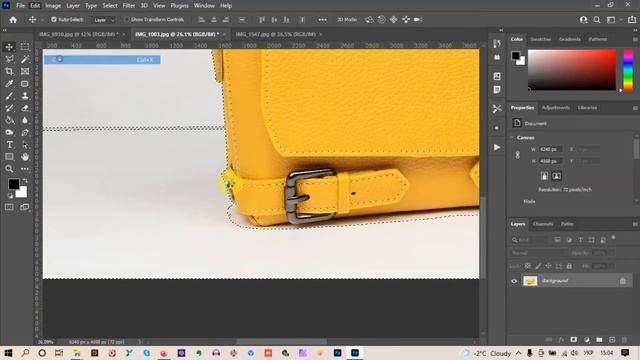Click the foreground color swatch in toolbar
This screenshot has height=360, width=640.
pyautogui.click(x=13, y=184)
